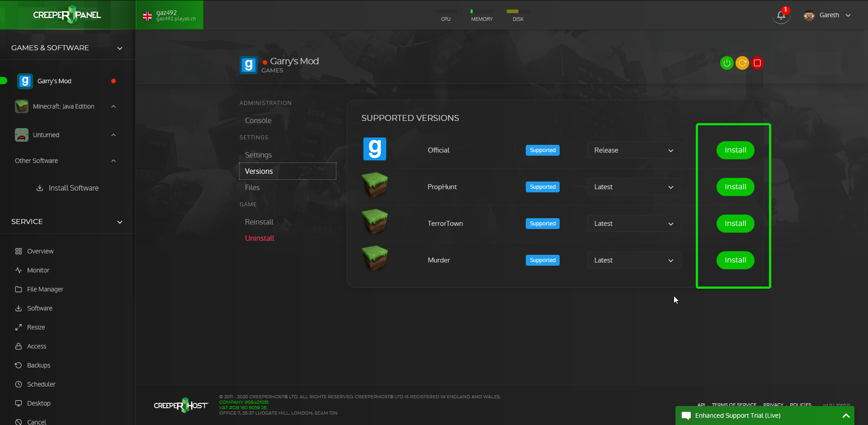Screen dimensions: 868x425
Task: Expand the Unturned entry chevron
Action: point(113,135)
